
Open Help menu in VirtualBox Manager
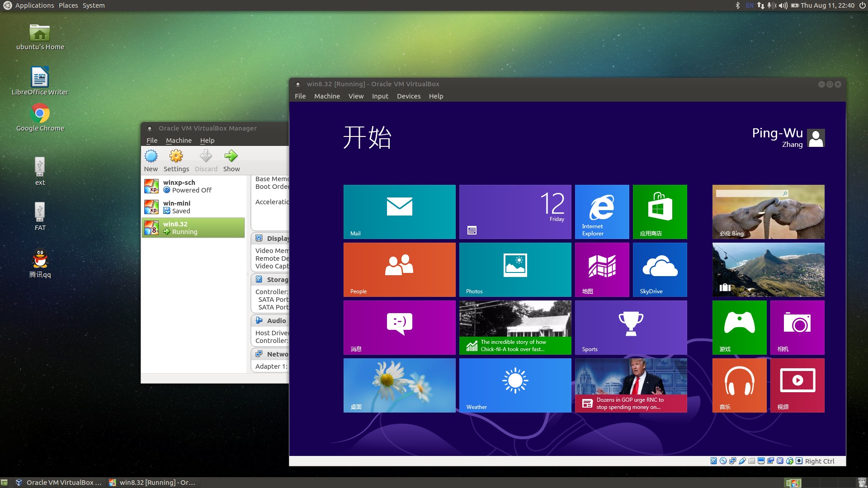point(207,141)
